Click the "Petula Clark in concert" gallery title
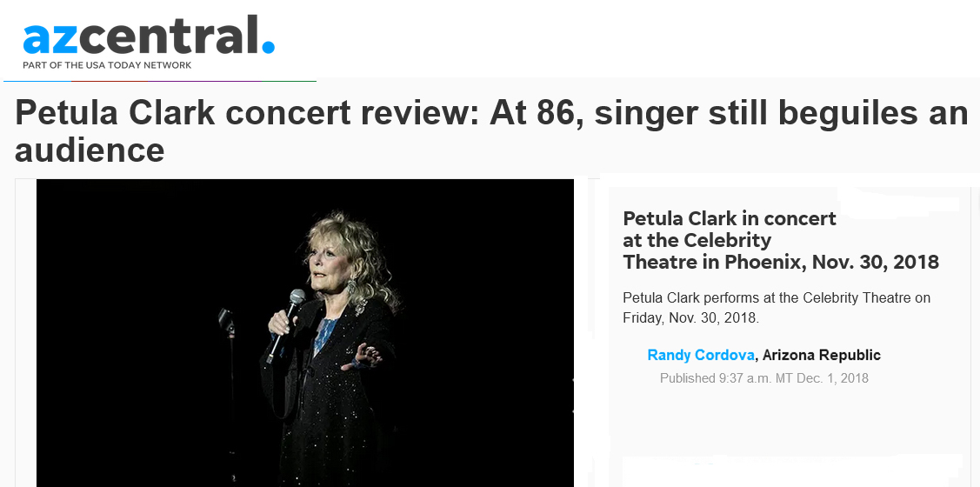 (x=730, y=218)
